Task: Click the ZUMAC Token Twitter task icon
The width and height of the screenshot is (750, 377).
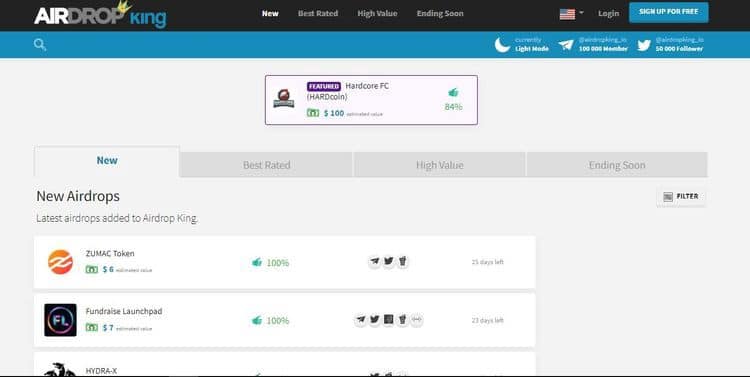Action: [388, 262]
